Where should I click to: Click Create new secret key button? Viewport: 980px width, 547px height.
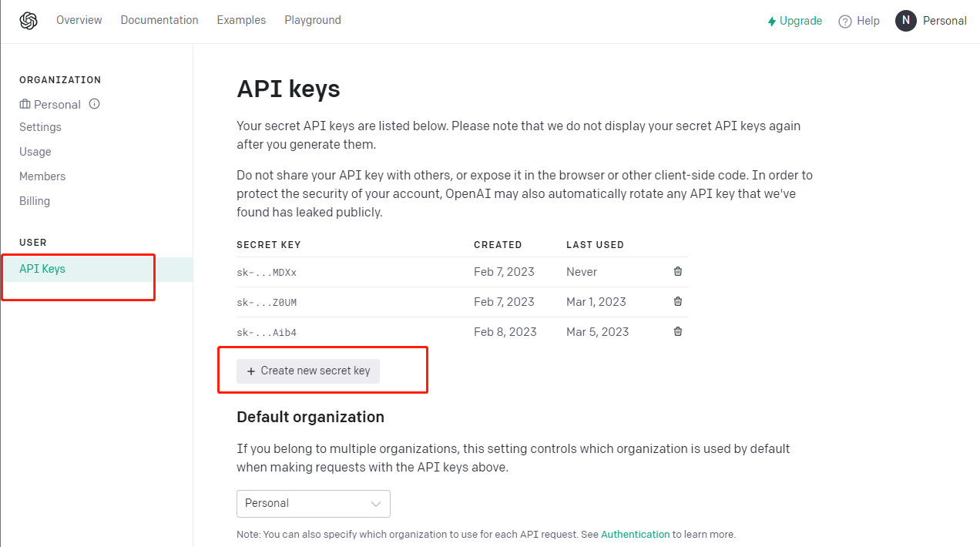308,371
